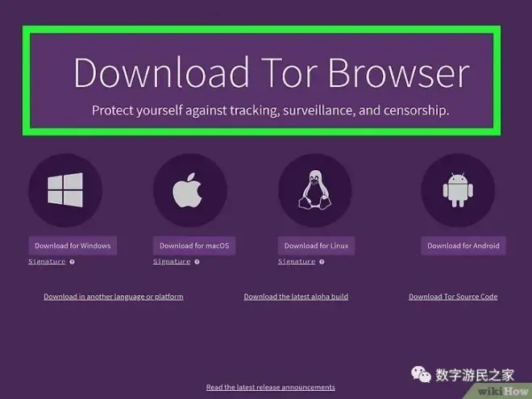Click the Windows logo icon
Viewport: 532px width, 399px height.
65,190
